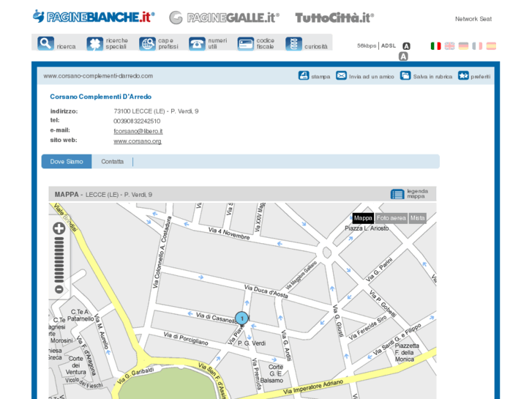This screenshot has width=532, height=399.
Task: Open the cap e prefissi globe icon
Action: tap(147, 44)
